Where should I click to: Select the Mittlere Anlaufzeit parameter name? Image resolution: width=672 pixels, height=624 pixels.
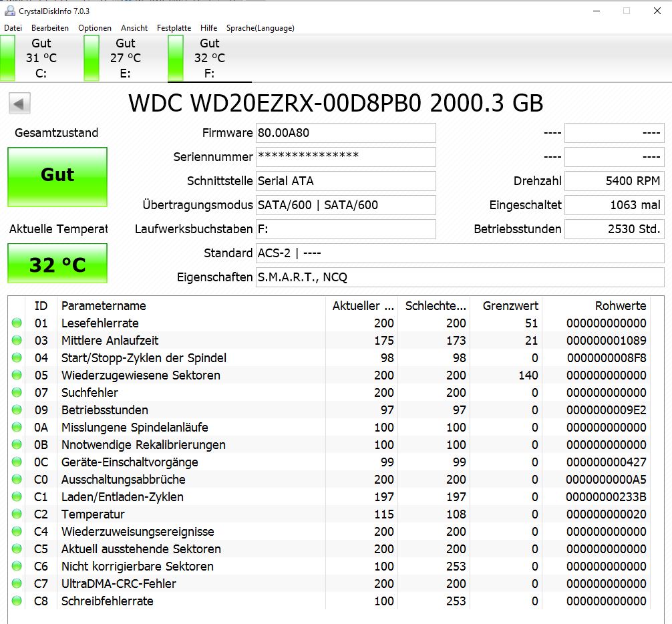pyautogui.click(x=110, y=340)
